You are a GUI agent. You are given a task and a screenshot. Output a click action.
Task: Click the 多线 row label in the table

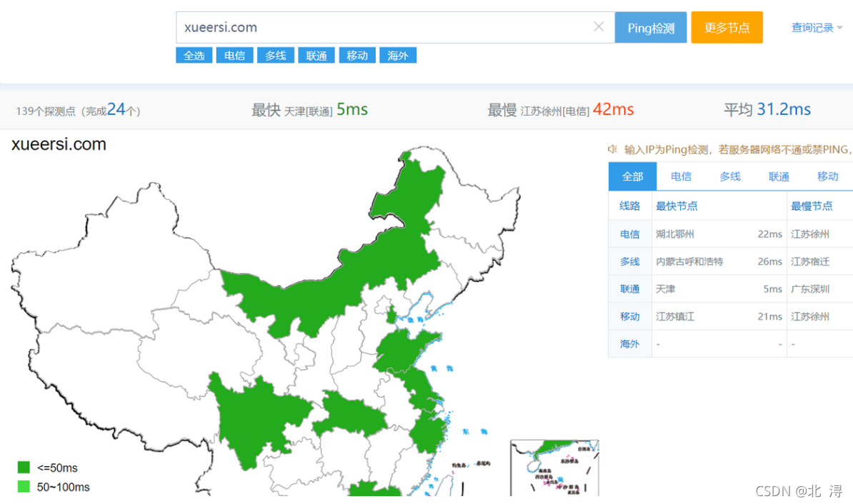point(630,261)
